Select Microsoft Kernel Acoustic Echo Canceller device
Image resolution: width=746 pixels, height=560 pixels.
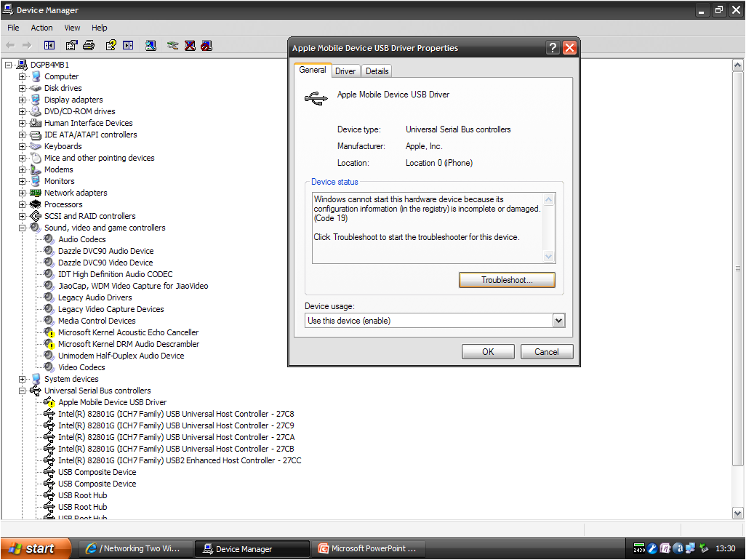[x=129, y=332]
